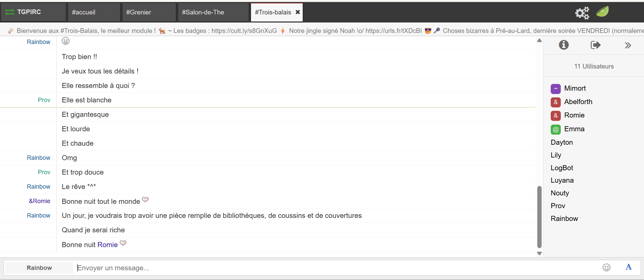Select Prov in the user list

(558, 206)
